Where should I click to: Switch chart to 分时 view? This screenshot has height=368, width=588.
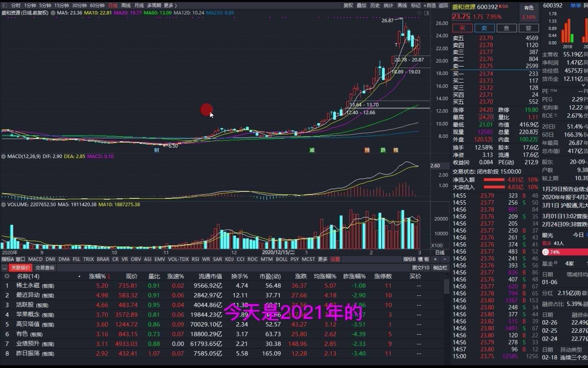click(x=16, y=5)
